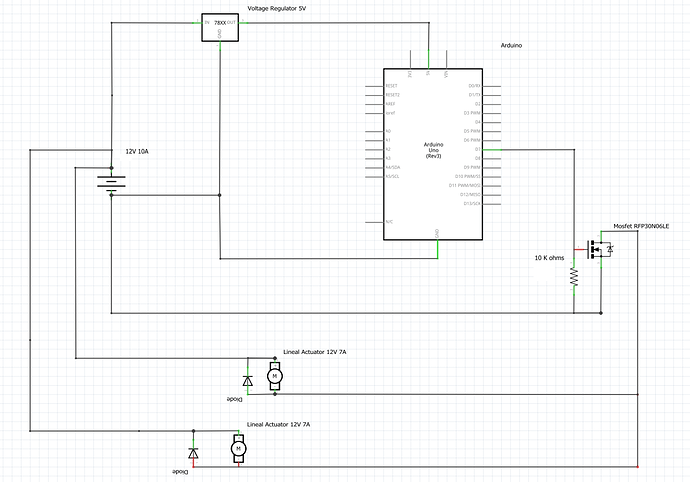
Task: Click the 'Mosfet RFP30N06LE' label
Action: (641, 226)
